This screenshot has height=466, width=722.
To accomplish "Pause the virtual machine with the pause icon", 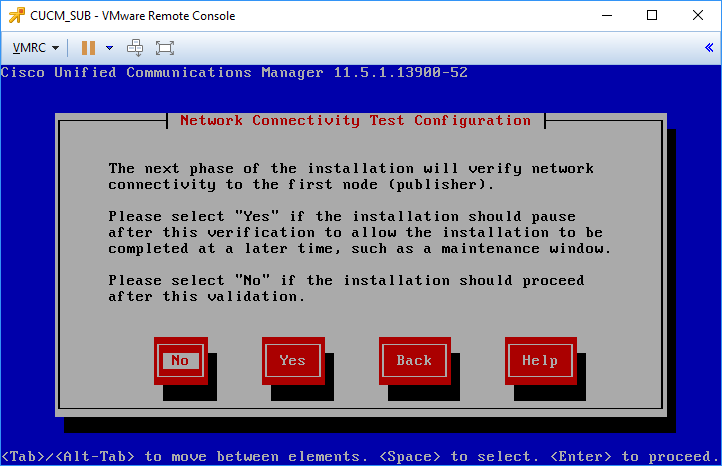I will tap(88, 48).
